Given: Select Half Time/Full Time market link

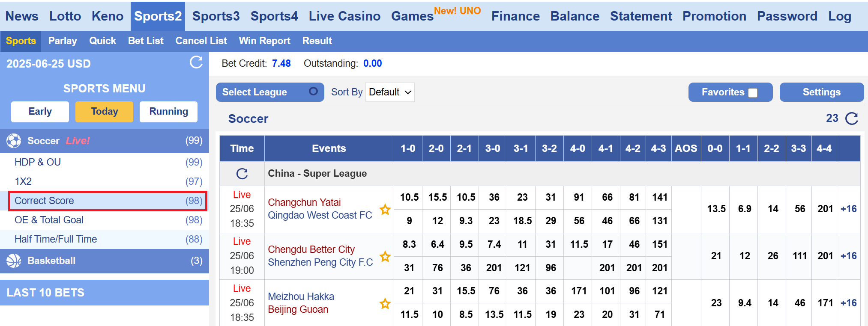Looking at the screenshot, I should click(56, 239).
